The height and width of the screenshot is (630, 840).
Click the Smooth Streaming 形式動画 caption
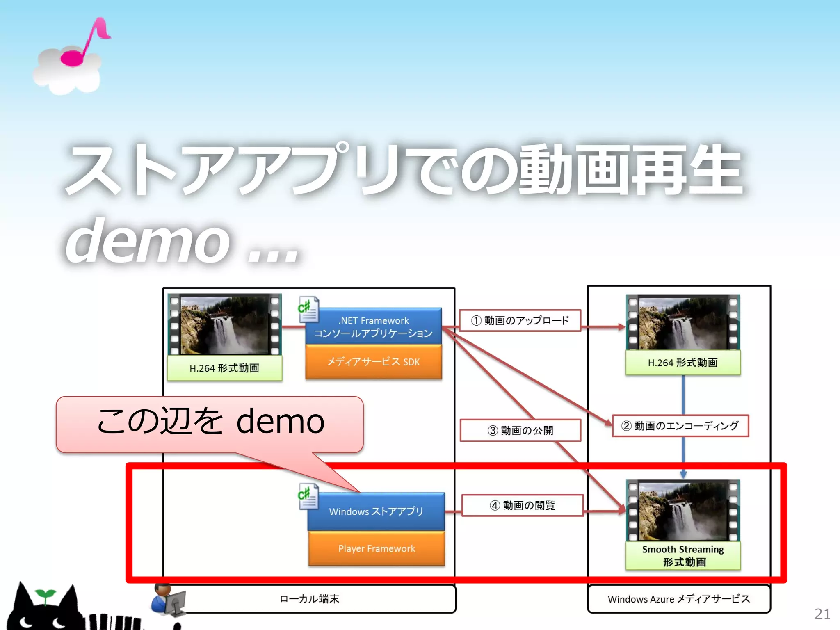point(683,556)
